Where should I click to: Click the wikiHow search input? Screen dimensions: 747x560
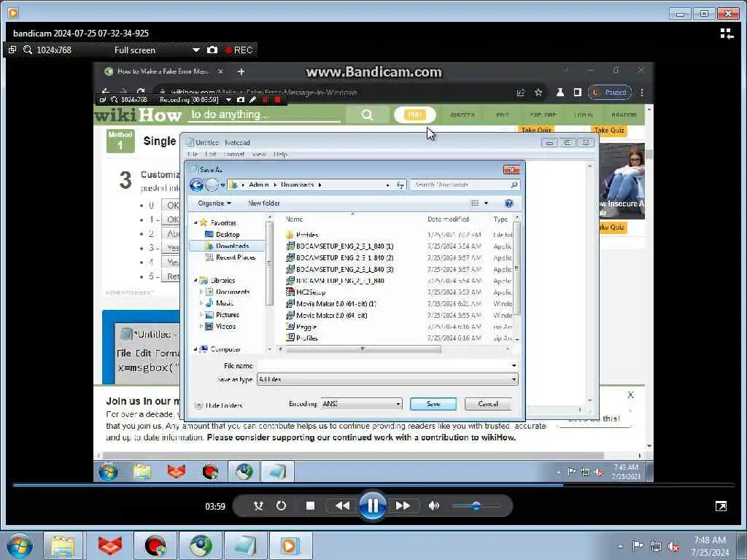point(264,114)
